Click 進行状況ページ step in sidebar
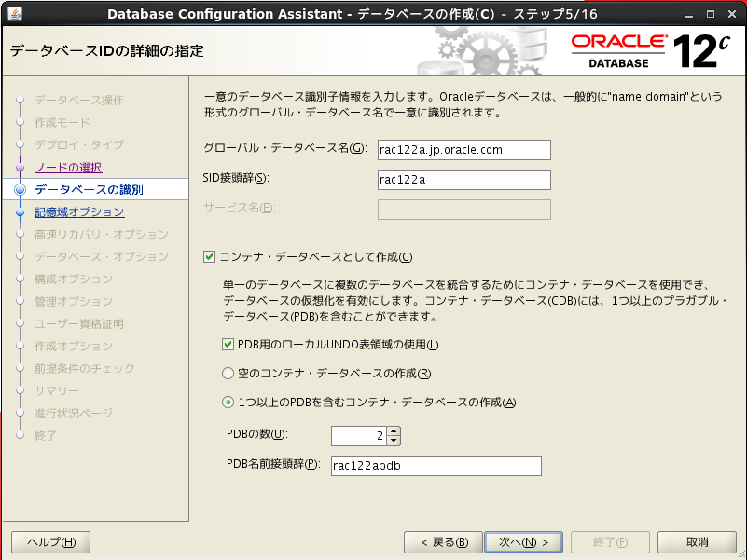This screenshot has height=560, width=747. point(74,414)
